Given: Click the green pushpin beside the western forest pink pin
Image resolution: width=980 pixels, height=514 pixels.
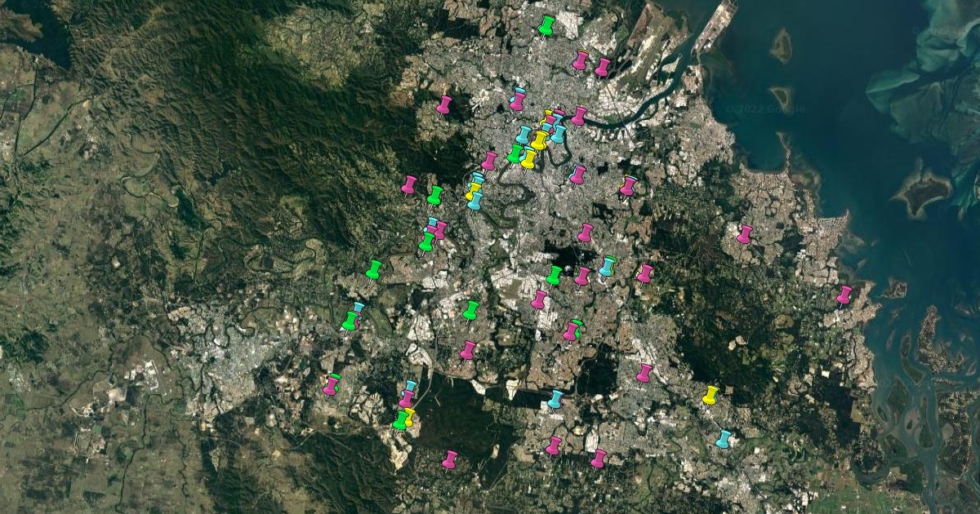Looking at the screenshot, I should 434,196.
